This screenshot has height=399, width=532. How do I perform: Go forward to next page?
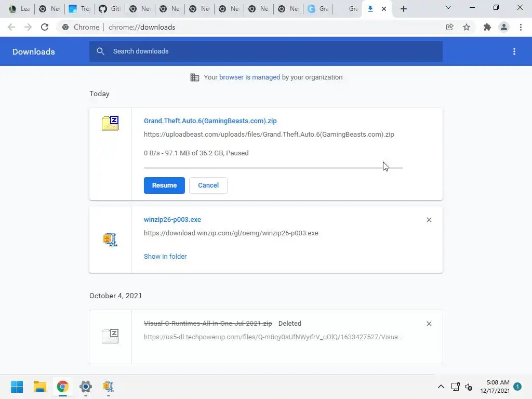tap(28, 27)
